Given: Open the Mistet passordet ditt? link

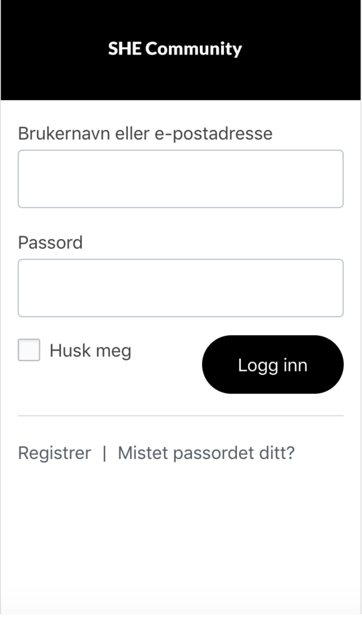Looking at the screenshot, I should [x=206, y=453].
